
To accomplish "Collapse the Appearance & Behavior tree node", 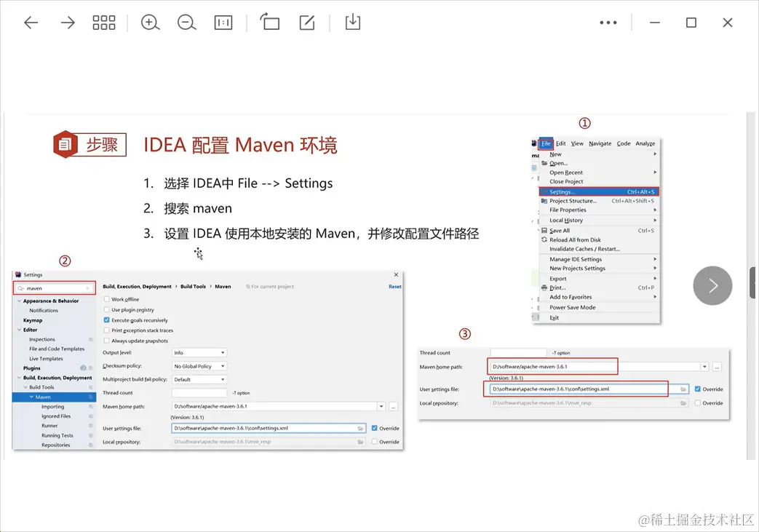I will [x=19, y=301].
